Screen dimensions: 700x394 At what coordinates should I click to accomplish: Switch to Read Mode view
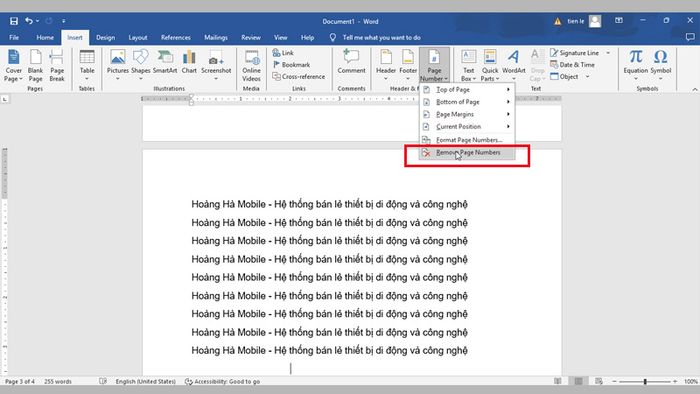point(558,382)
